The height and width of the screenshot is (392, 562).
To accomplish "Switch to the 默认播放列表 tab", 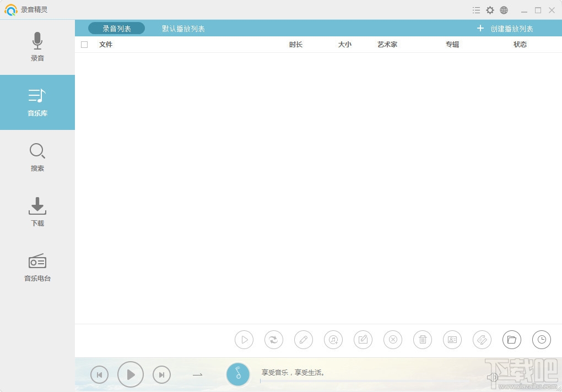I will pos(182,28).
